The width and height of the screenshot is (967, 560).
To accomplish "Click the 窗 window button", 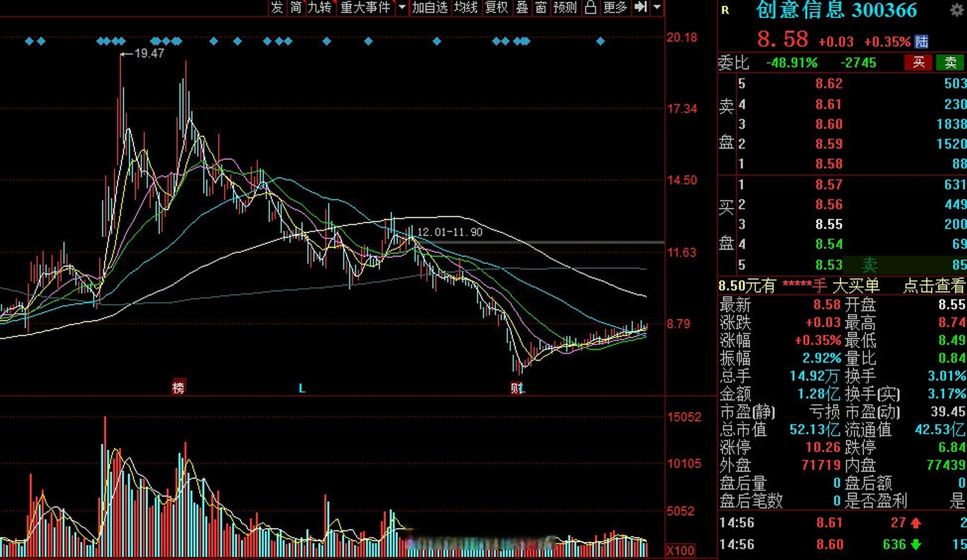I will coord(541,7).
